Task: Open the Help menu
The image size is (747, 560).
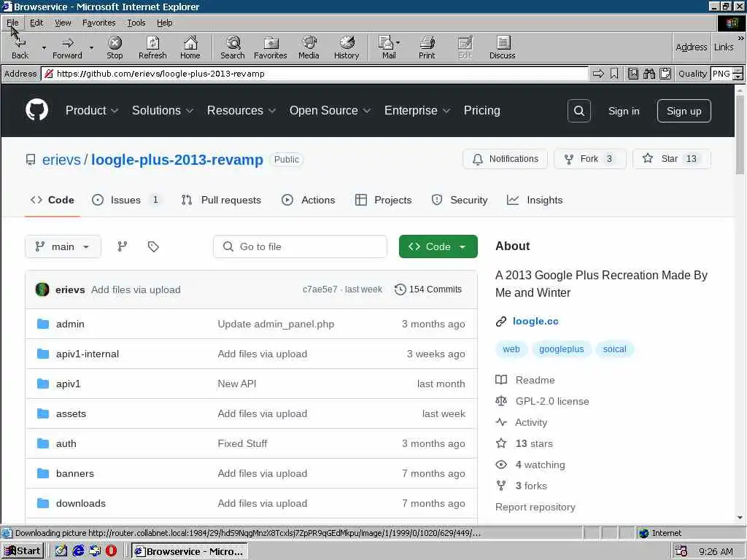Action: point(164,23)
